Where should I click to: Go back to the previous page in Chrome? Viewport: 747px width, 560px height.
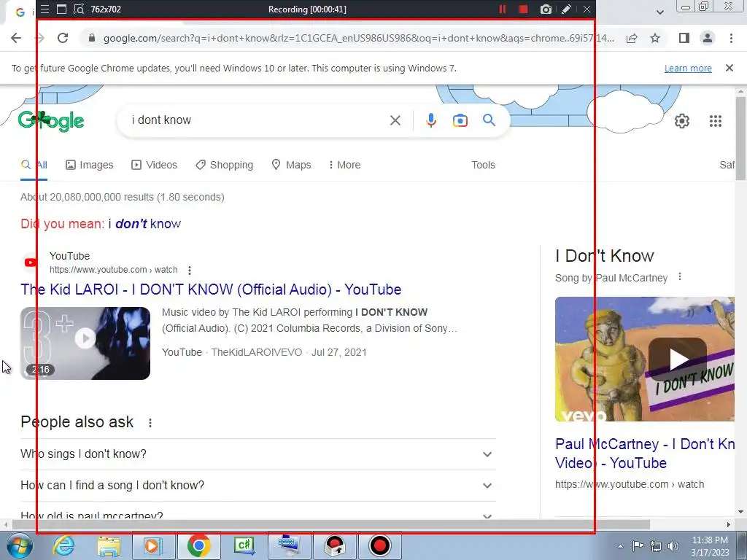[16, 38]
